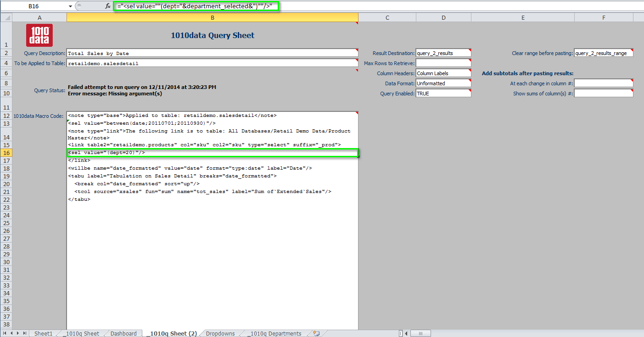The image size is (644, 337).
Task: Select the Column Headers value cell
Action: (x=443, y=73)
